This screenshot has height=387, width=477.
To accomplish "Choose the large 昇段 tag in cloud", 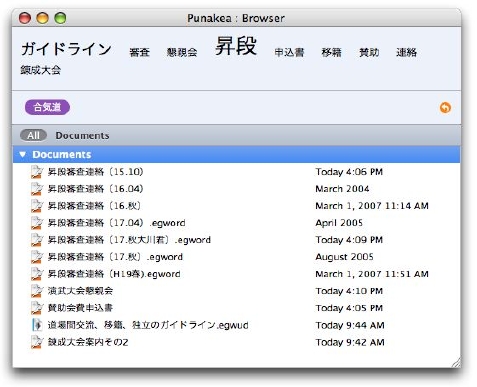I will pyautogui.click(x=236, y=46).
